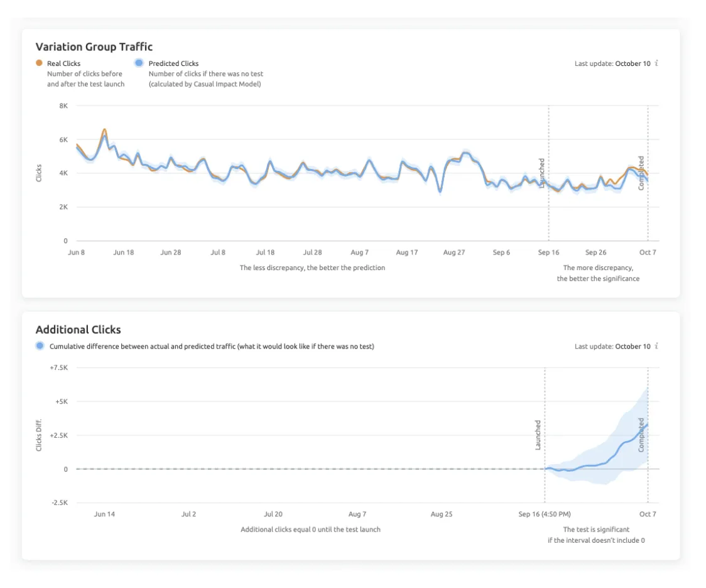Click Last update October 10 in Additional Clicks
The height and width of the screenshot is (588, 706).
pos(612,346)
